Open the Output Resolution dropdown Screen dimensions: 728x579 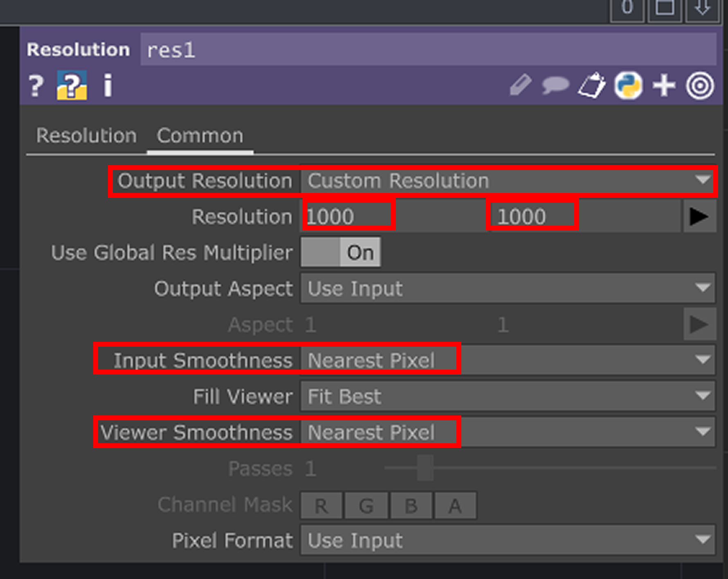pyautogui.click(x=508, y=181)
